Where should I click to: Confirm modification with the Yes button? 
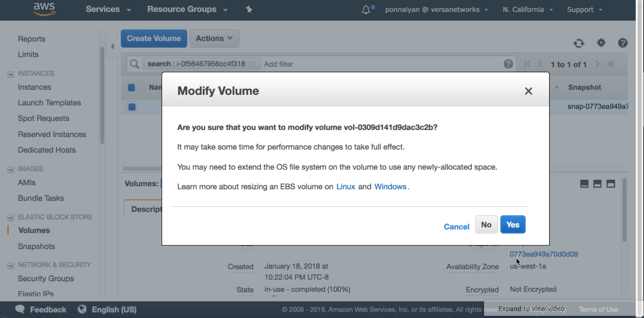click(512, 225)
